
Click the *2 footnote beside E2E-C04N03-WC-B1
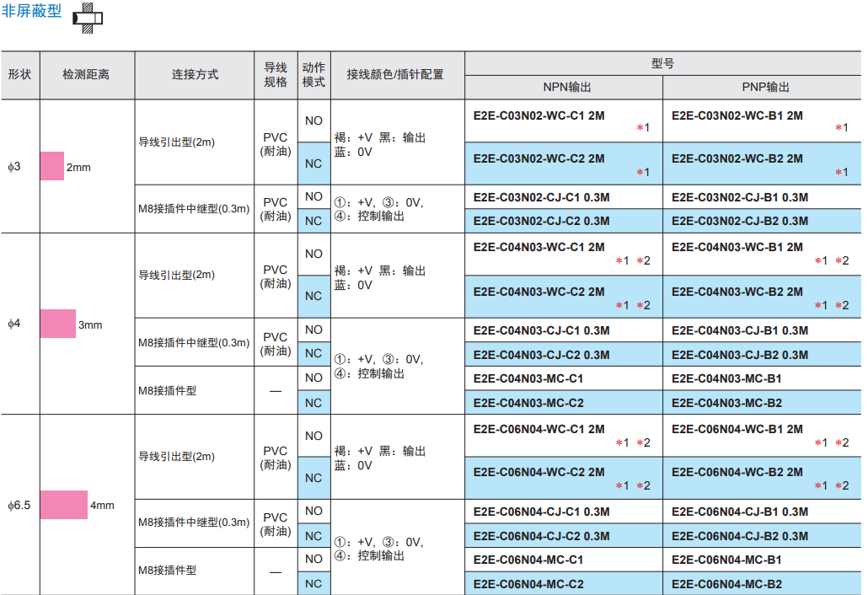842,260
